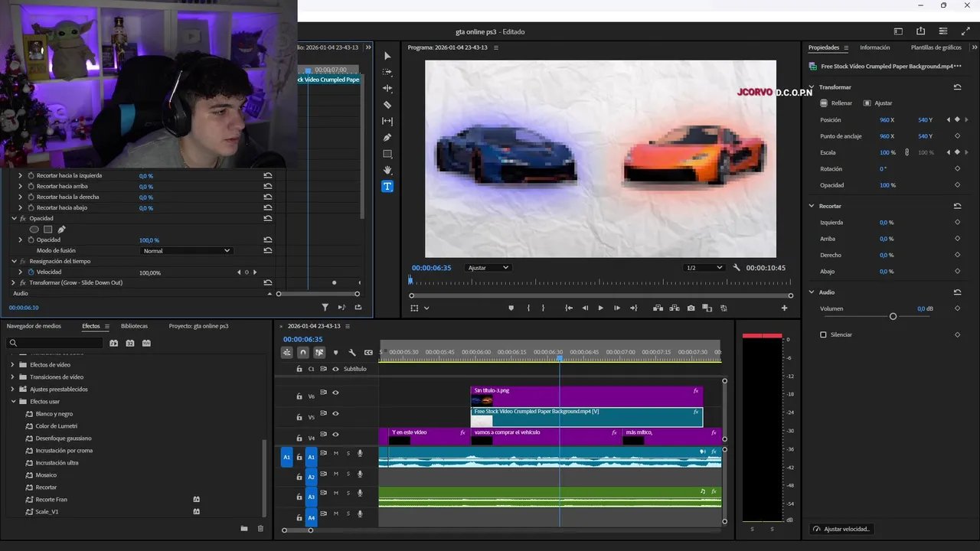The image size is (980, 551).
Task: Reset the Recortar section in Propiedades
Action: [x=957, y=206]
